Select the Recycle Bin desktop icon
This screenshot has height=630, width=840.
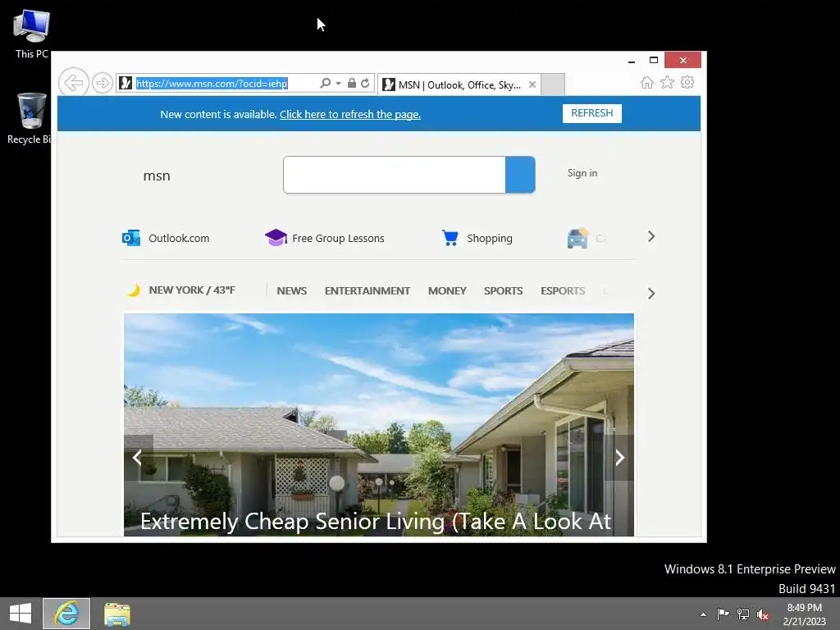[x=30, y=118]
